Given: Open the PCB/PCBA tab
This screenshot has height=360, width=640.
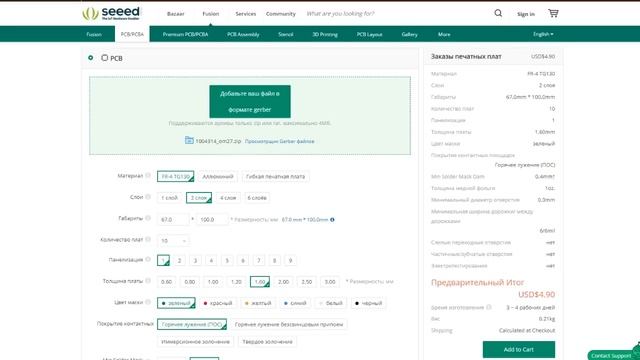Looking at the screenshot, I should [x=132, y=34].
